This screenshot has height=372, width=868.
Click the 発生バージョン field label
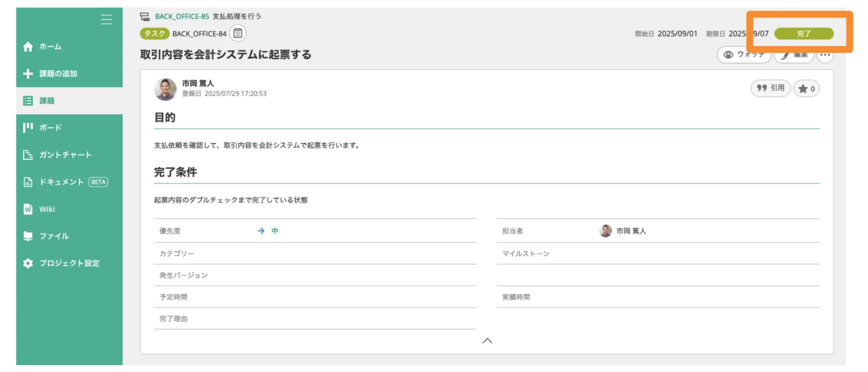(x=183, y=276)
